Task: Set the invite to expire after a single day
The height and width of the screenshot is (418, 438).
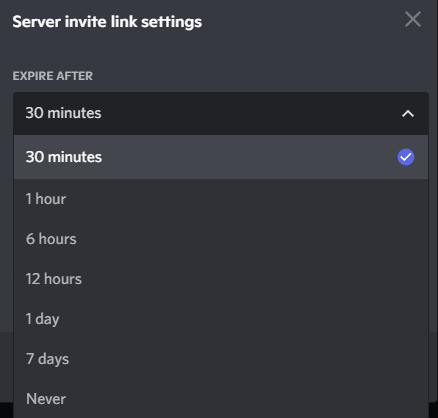Action: (221, 319)
